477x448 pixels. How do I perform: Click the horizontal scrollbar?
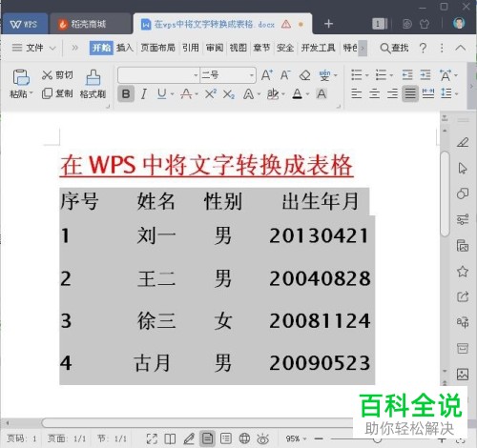197,422
